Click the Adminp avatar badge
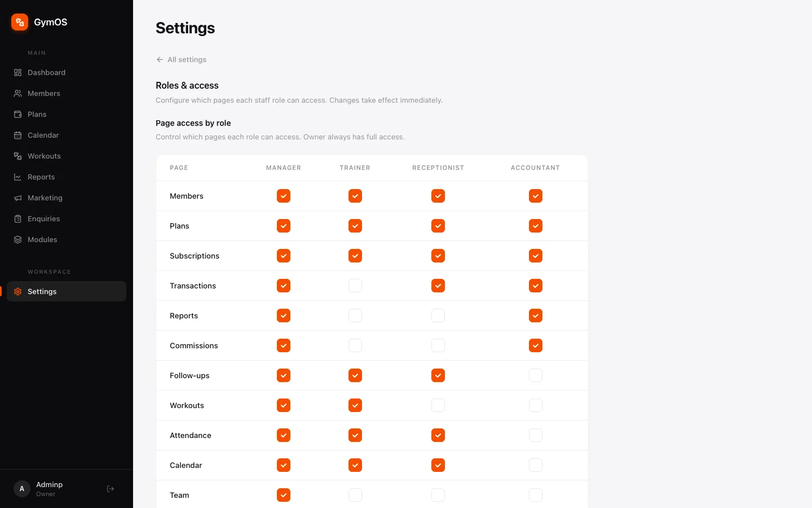 [22, 489]
